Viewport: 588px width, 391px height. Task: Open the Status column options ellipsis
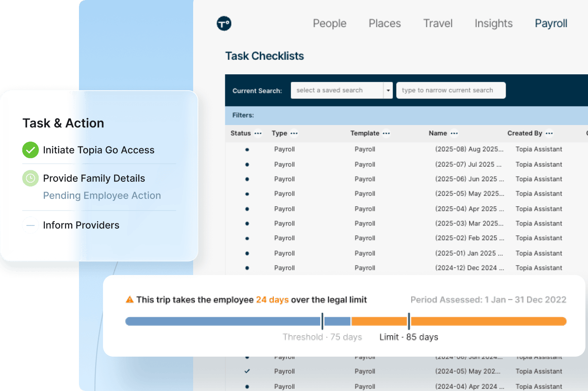tap(258, 133)
